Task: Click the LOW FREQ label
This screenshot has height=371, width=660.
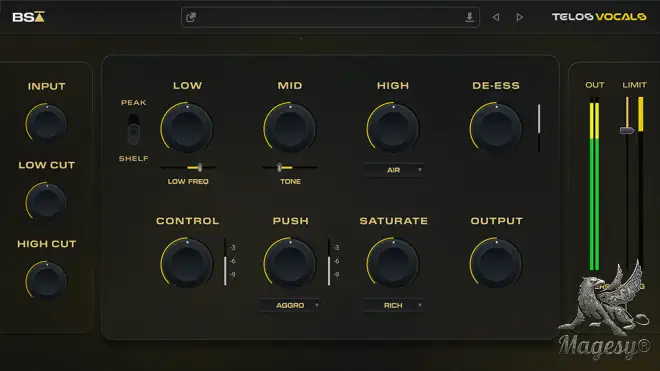Action: point(188,181)
